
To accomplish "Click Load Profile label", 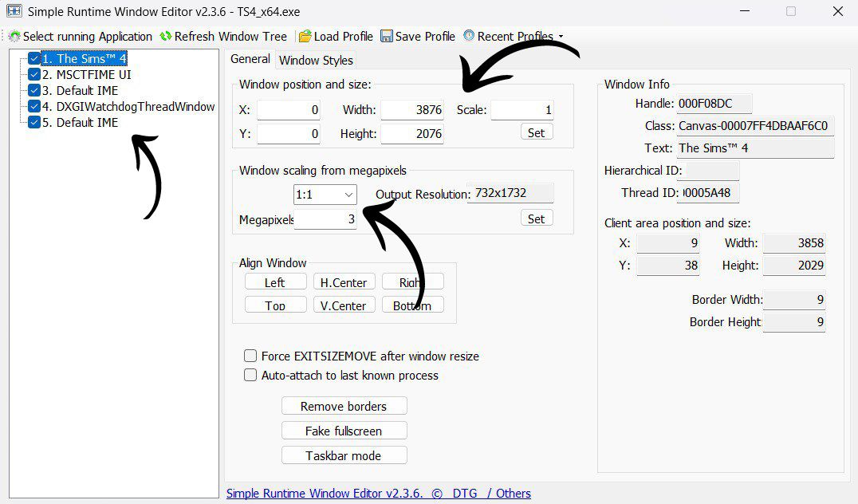I will click(343, 37).
